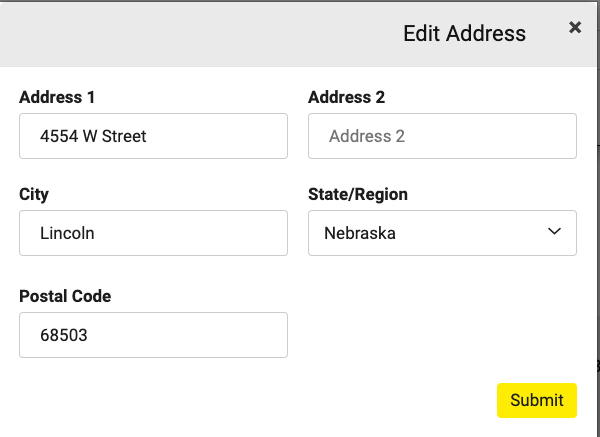600x437 pixels.
Task: Click the City label
Action: point(34,194)
